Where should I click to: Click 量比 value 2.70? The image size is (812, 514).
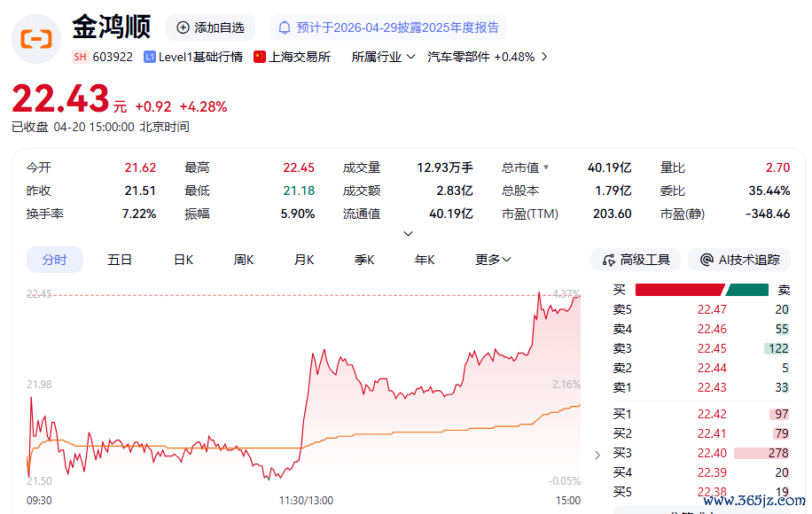pyautogui.click(x=777, y=167)
